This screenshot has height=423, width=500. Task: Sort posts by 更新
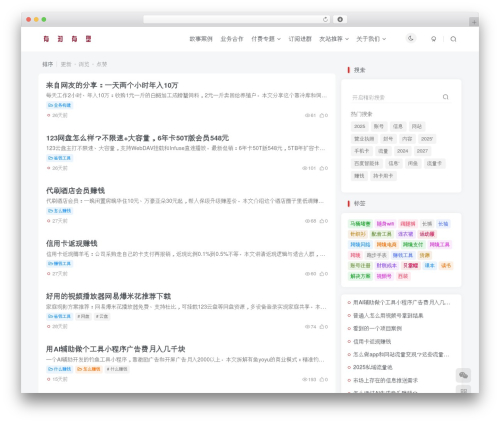pos(66,64)
